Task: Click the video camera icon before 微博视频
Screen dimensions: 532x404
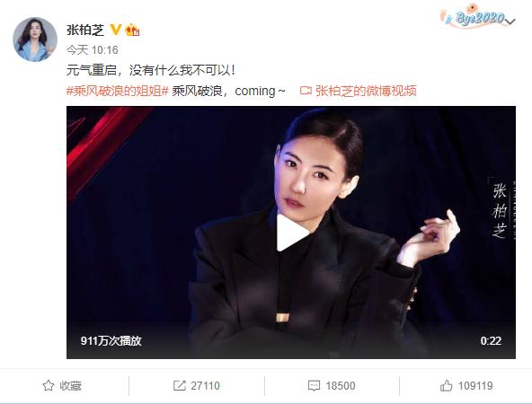Action: coord(306,91)
